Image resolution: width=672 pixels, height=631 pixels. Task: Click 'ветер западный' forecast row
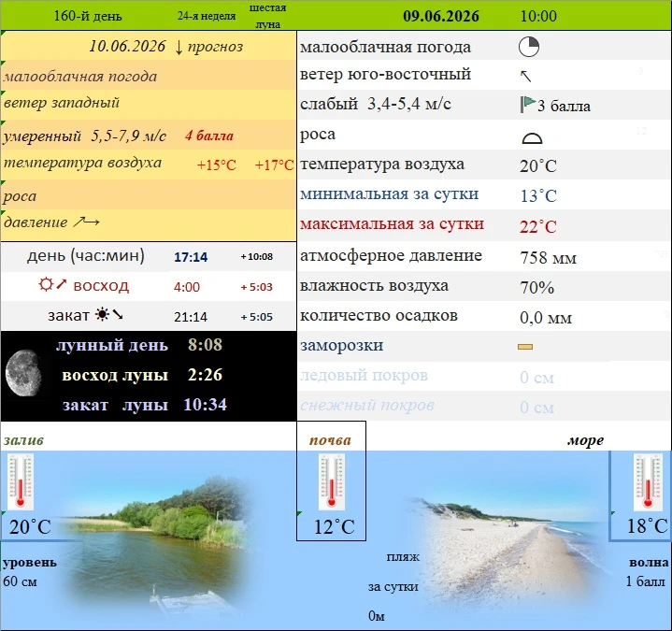coord(149,104)
